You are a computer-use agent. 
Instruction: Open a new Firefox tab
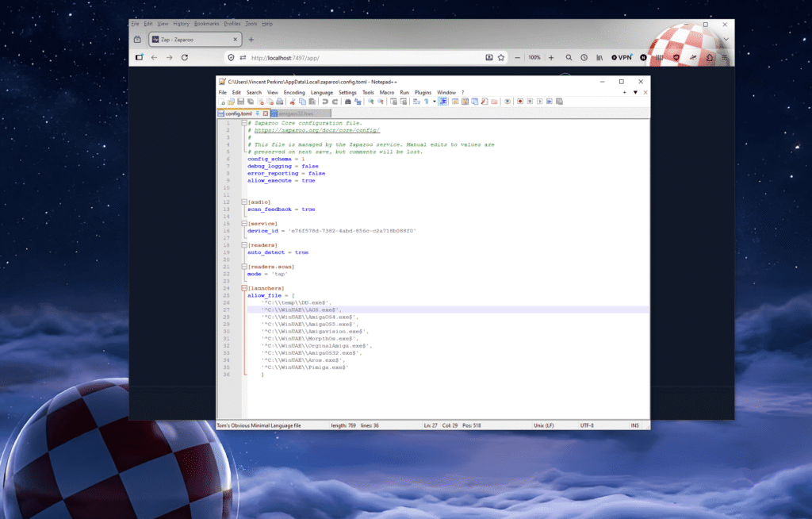(x=251, y=40)
